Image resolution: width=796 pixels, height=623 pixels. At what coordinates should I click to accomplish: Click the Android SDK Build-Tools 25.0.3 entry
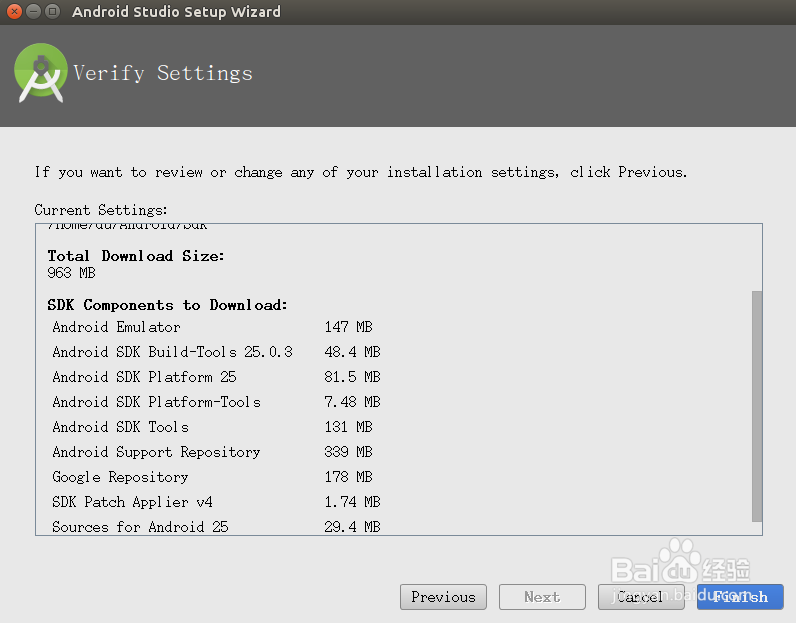click(172, 352)
